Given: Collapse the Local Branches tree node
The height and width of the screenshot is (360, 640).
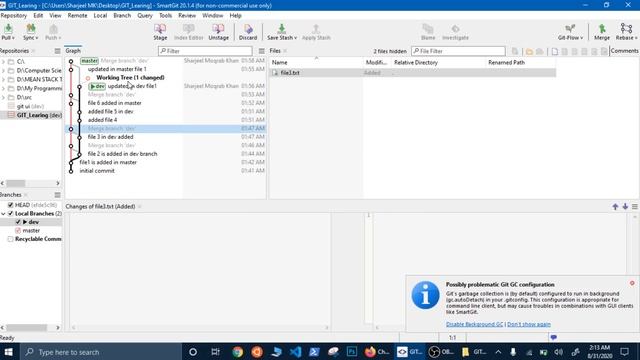Looking at the screenshot, I should (x=4, y=213).
